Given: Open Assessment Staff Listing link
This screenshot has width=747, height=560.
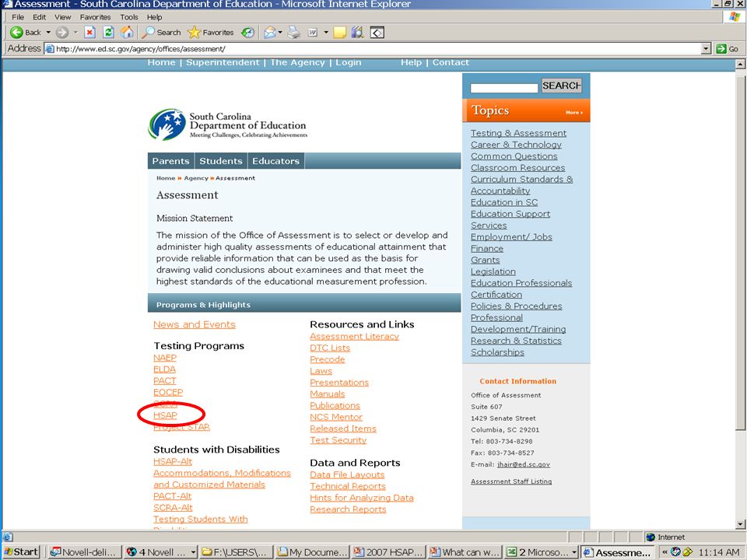Looking at the screenshot, I should [511, 481].
